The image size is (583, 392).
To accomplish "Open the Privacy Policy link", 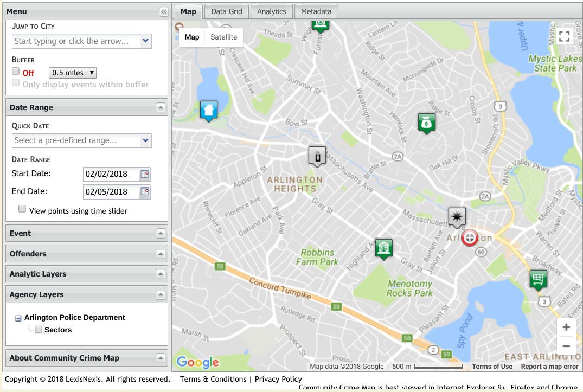I will pos(278,379).
